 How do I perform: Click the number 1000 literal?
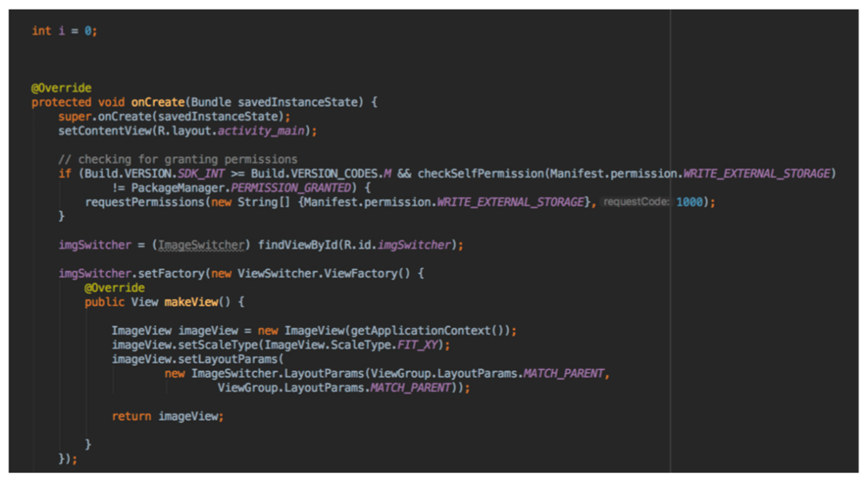pos(689,202)
